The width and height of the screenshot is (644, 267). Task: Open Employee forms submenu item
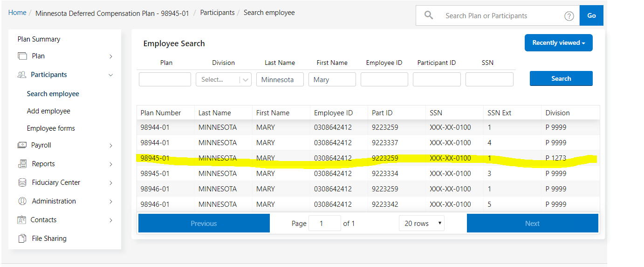pyautogui.click(x=51, y=128)
